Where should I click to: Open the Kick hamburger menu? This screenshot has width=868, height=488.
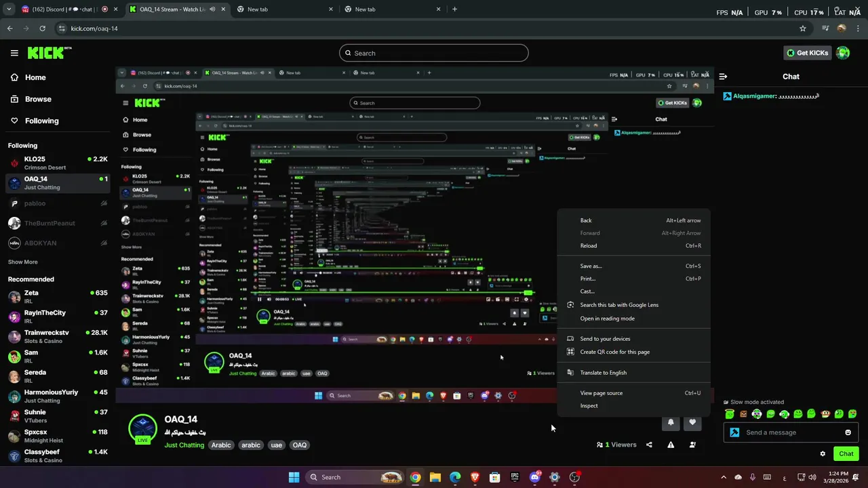point(14,53)
